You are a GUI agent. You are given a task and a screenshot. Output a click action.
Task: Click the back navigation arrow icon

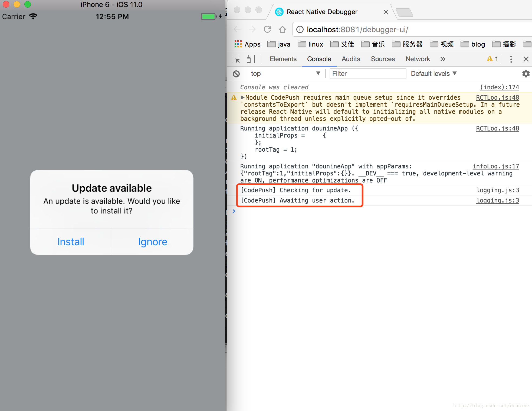click(x=239, y=29)
